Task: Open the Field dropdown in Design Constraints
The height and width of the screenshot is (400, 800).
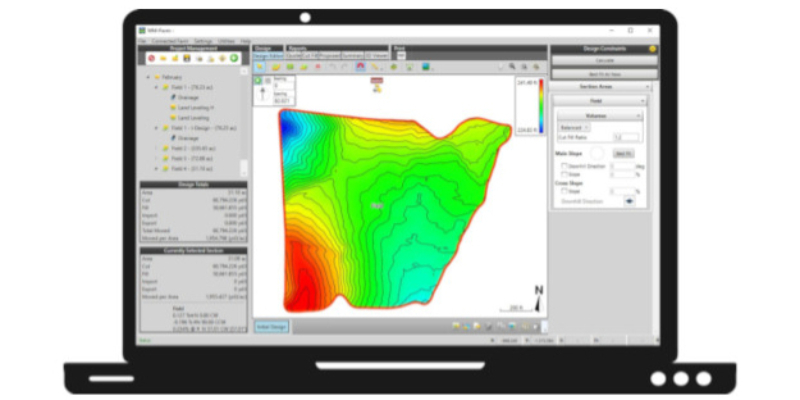Action: pyautogui.click(x=601, y=101)
